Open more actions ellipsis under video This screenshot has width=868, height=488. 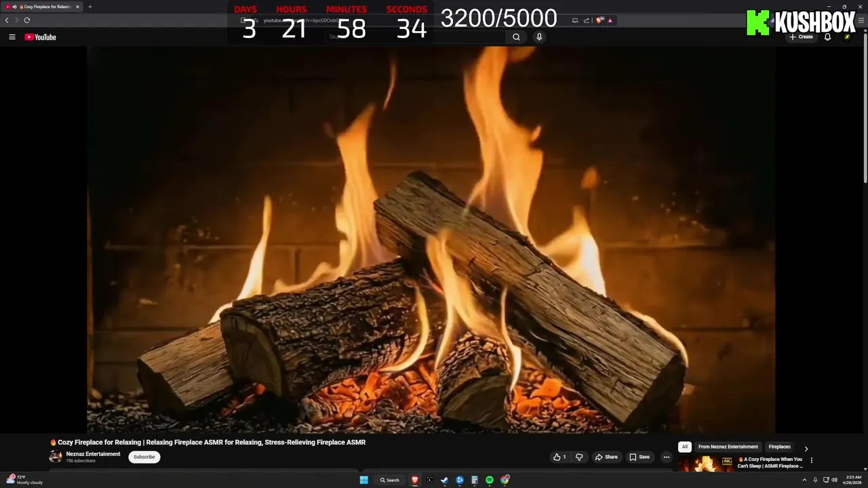pyautogui.click(x=666, y=457)
